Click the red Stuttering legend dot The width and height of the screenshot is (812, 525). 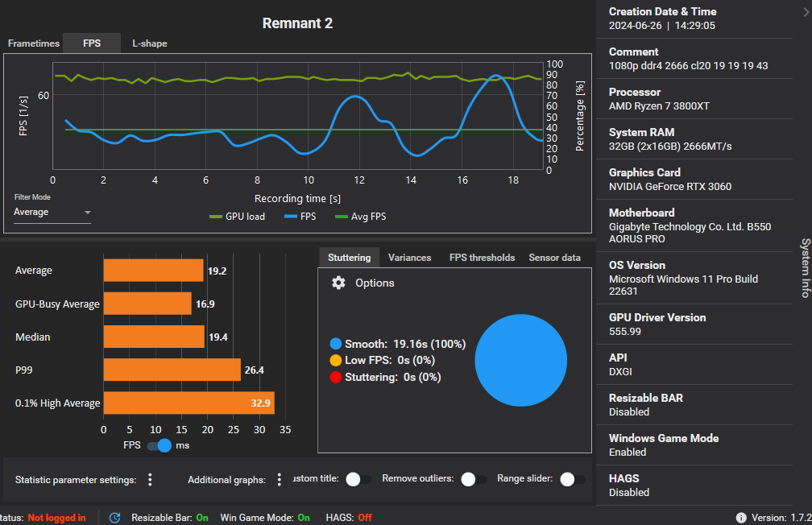pos(336,377)
